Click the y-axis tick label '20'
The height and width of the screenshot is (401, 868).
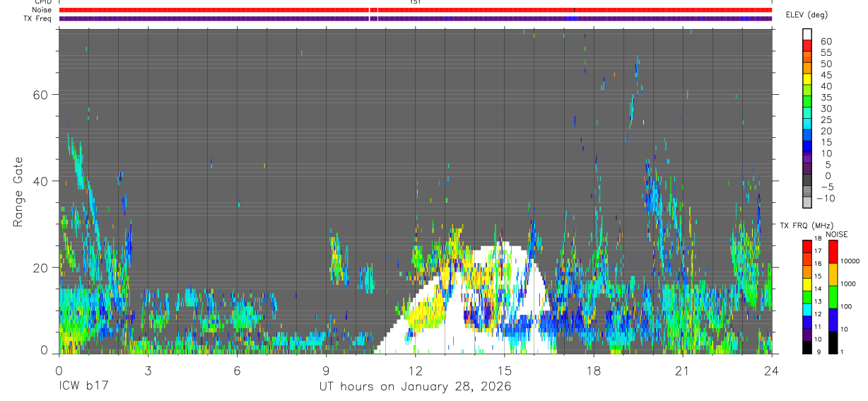42,268
